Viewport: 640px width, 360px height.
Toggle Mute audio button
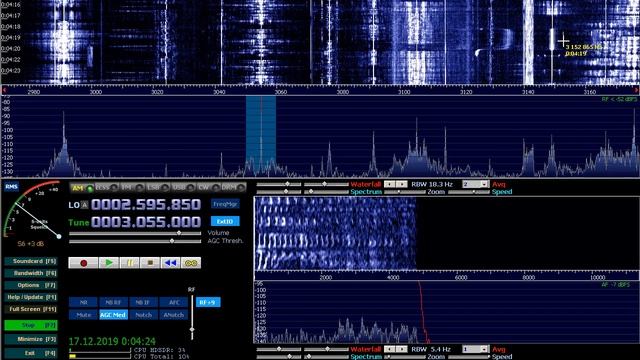(83, 315)
